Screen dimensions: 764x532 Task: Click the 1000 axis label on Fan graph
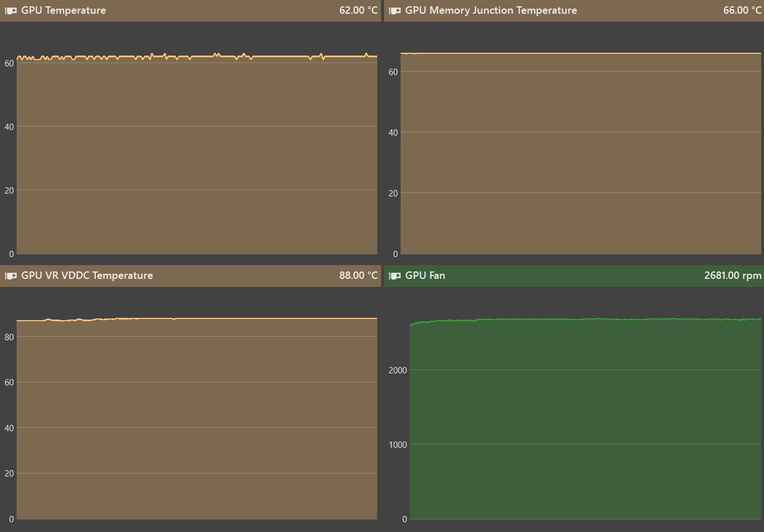(397, 444)
